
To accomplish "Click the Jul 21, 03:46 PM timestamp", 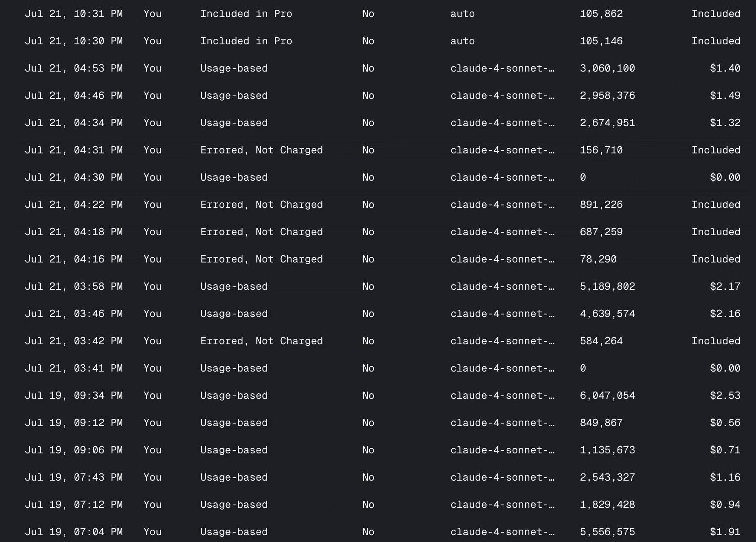I will (74, 314).
